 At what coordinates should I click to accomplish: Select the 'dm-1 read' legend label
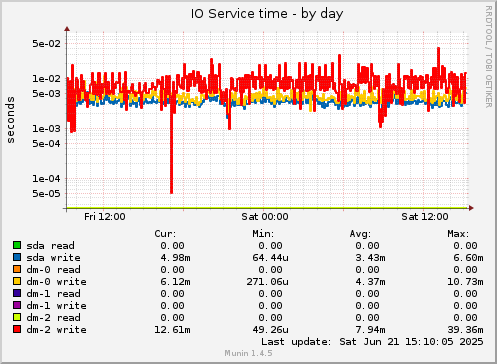pos(53,294)
